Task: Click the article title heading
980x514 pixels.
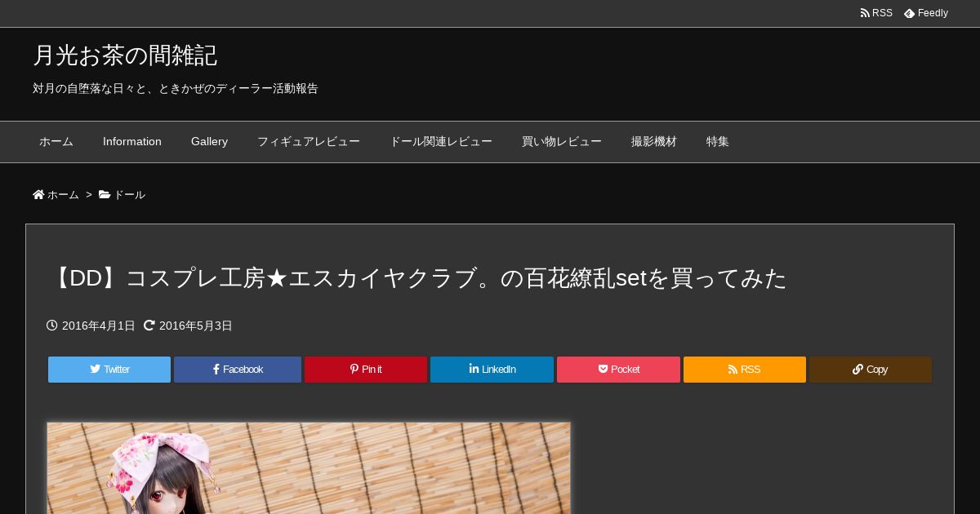Action: tap(416, 278)
